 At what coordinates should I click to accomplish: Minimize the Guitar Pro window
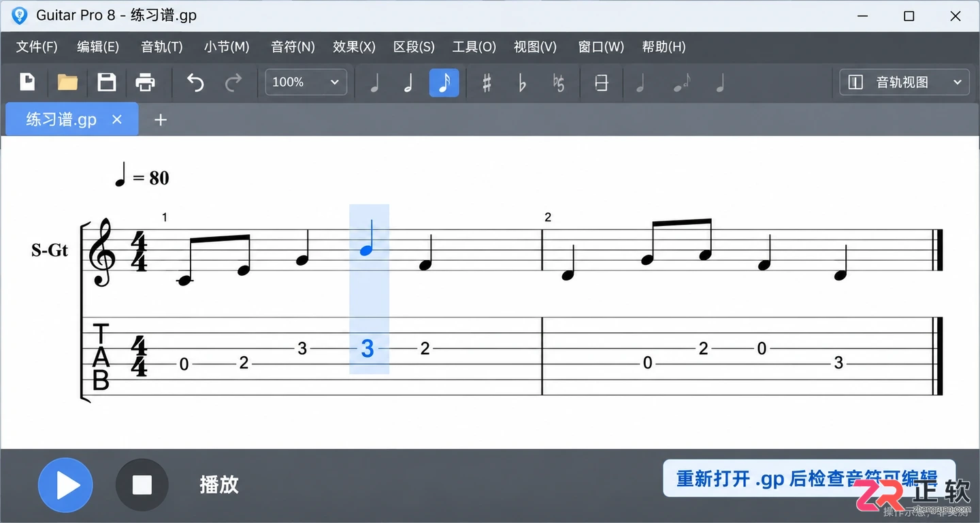(862, 16)
